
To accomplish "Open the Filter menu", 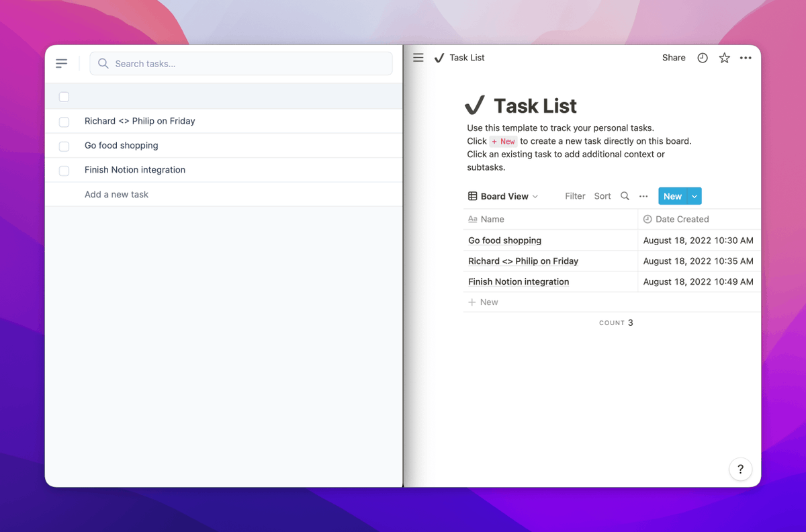I will click(x=575, y=196).
